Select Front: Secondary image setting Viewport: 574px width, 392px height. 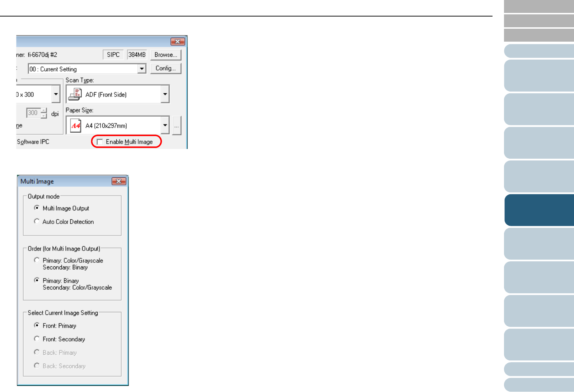point(37,339)
